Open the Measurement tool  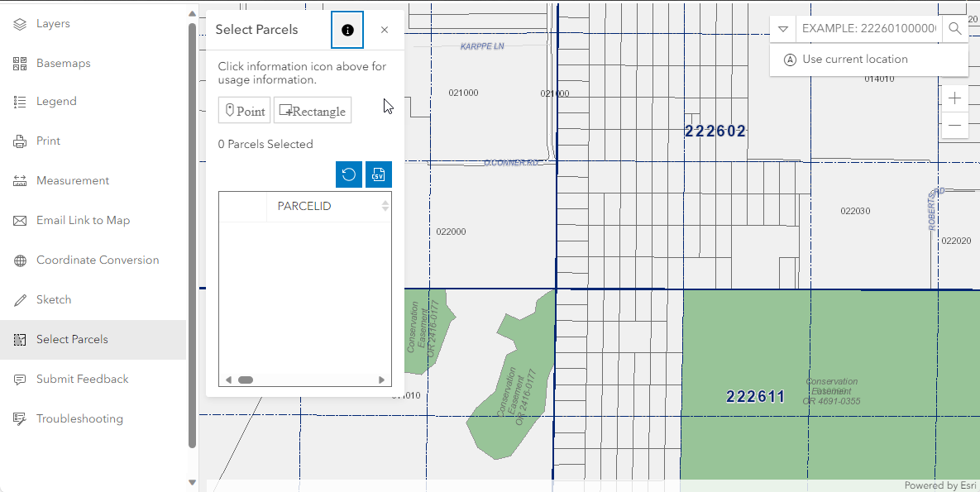click(x=22, y=180)
